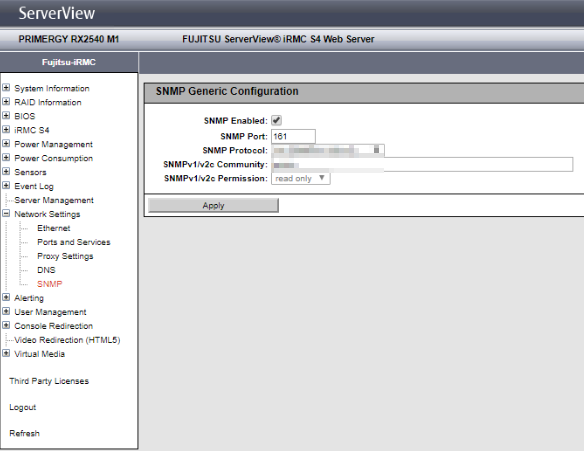Click the ServerView logo text
This screenshot has width=584, height=451.
57,13
